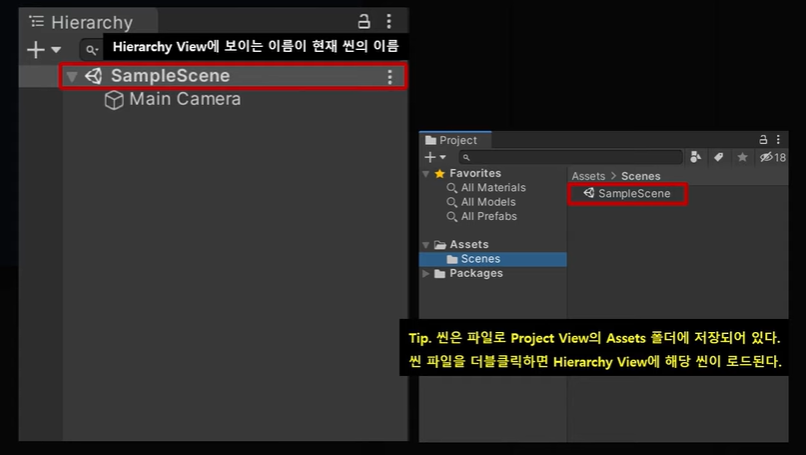The height and width of the screenshot is (455, 806).
Task: Collapse the SampleScene hierarchy triangle
Action: coord(71,77)
